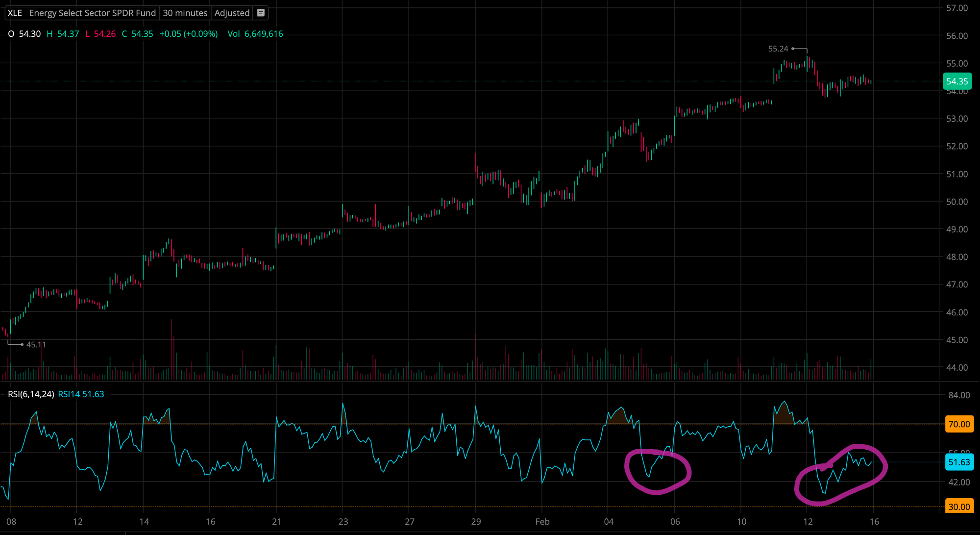
Task: Click the orange 30.00 oversold level tag
Action: pyautogui.click(x=958, y=507)
